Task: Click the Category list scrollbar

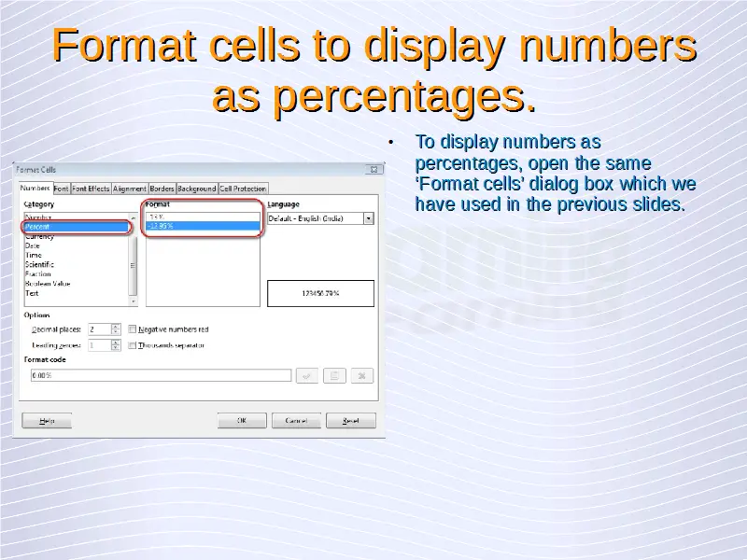Action: click(x=133, y=265)
